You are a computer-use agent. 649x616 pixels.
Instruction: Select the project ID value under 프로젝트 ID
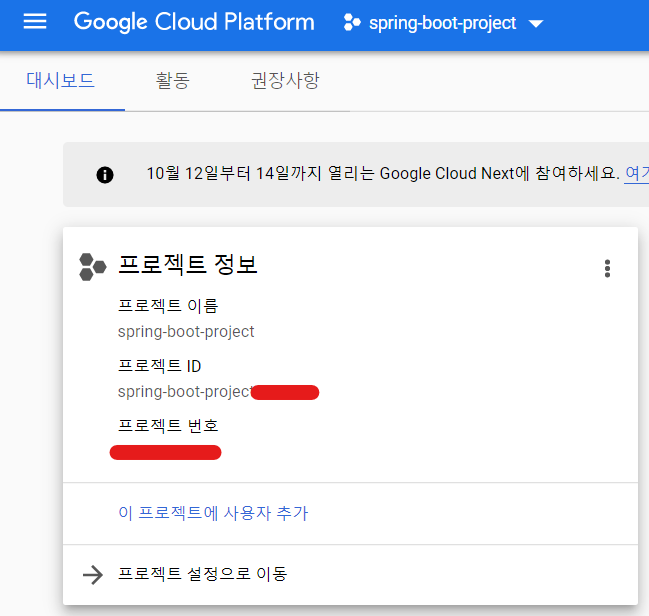click(218, 392)
